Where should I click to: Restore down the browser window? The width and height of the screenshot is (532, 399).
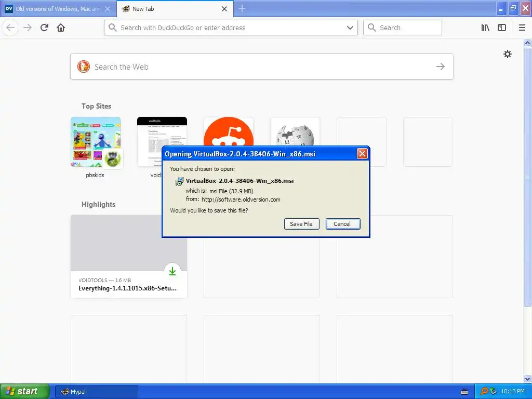click(x=513, y=8)
